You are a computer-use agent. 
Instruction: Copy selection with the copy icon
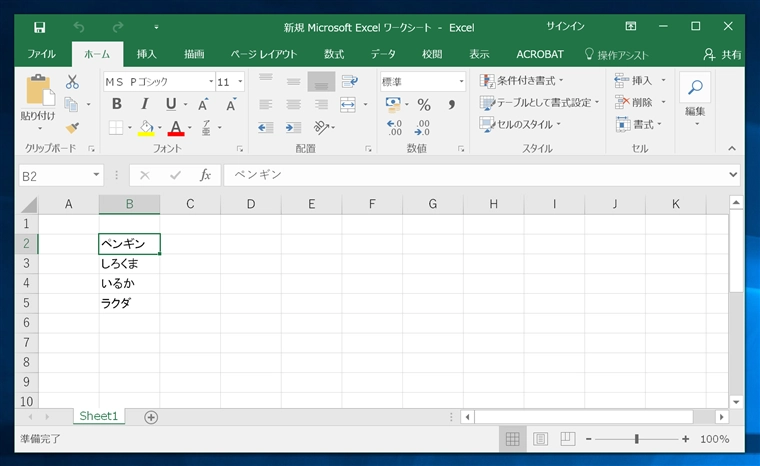coord(71,104)
